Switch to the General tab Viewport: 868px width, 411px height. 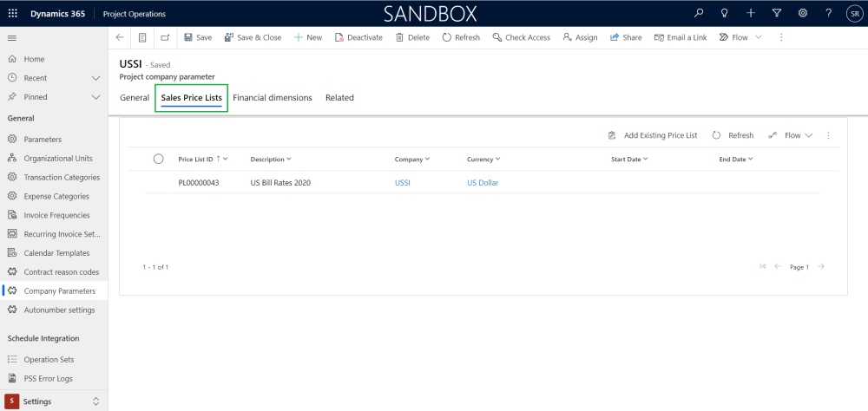[x=135, y=97]
